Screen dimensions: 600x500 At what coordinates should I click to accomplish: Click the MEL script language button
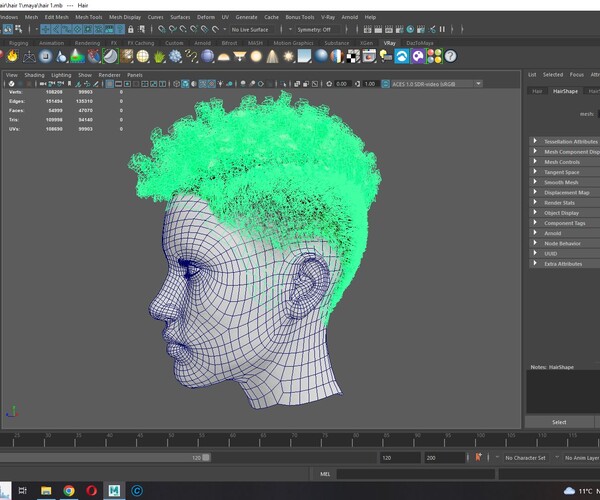pos(325,474)
